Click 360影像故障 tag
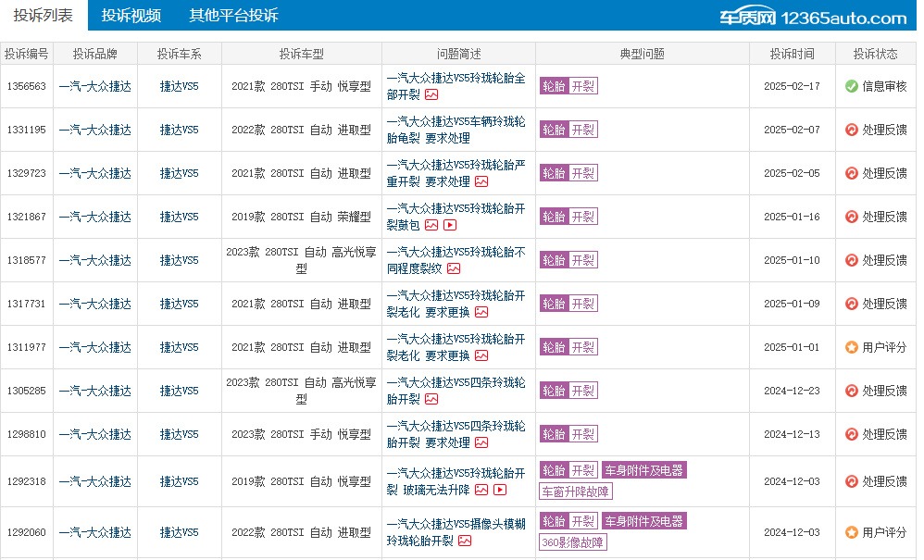924x560 pixels. [x=573, y=541]
